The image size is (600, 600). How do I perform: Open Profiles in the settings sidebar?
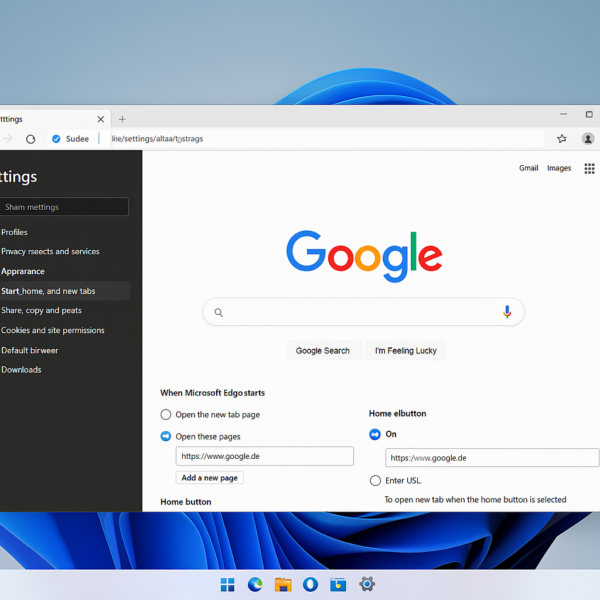click(15, 232)
